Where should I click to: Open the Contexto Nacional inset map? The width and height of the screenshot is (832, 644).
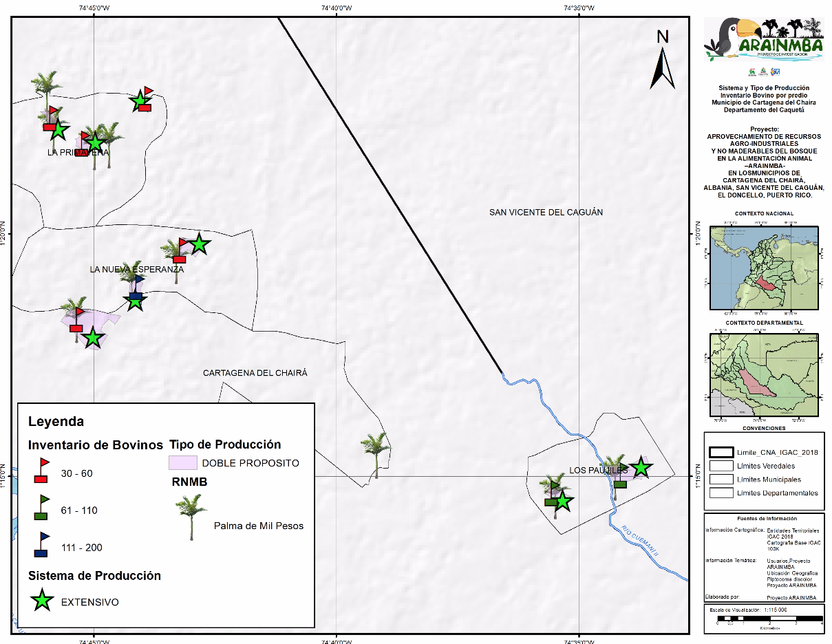[763, 268]
